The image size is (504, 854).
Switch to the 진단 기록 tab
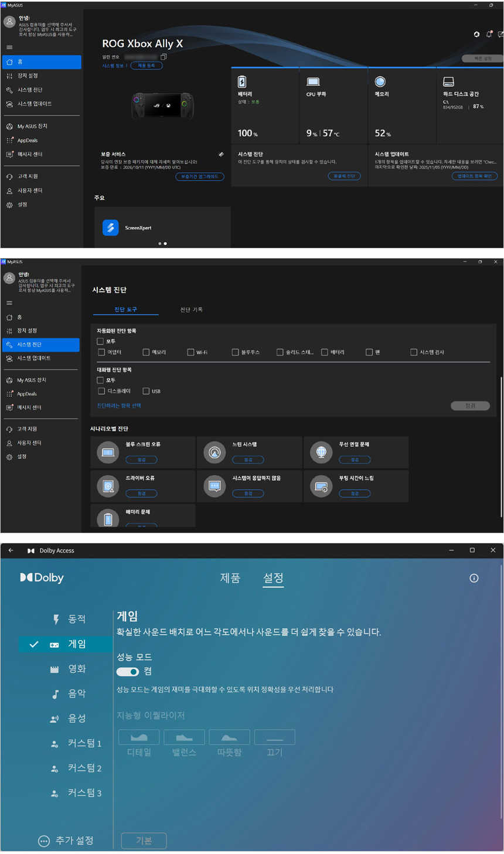(x=191, y=309)
